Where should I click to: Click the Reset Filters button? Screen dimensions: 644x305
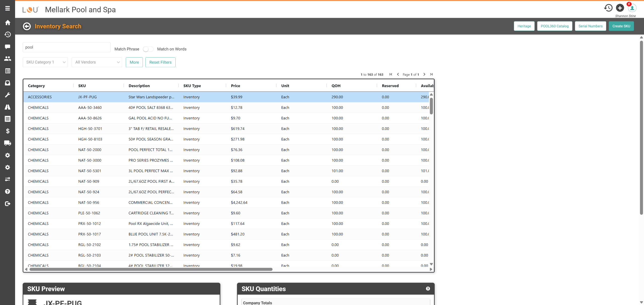[160, 62]
